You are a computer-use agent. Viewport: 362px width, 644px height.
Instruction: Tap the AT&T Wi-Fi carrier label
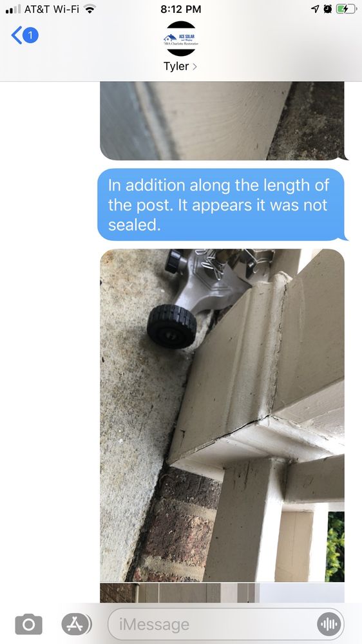coord(52,8)
